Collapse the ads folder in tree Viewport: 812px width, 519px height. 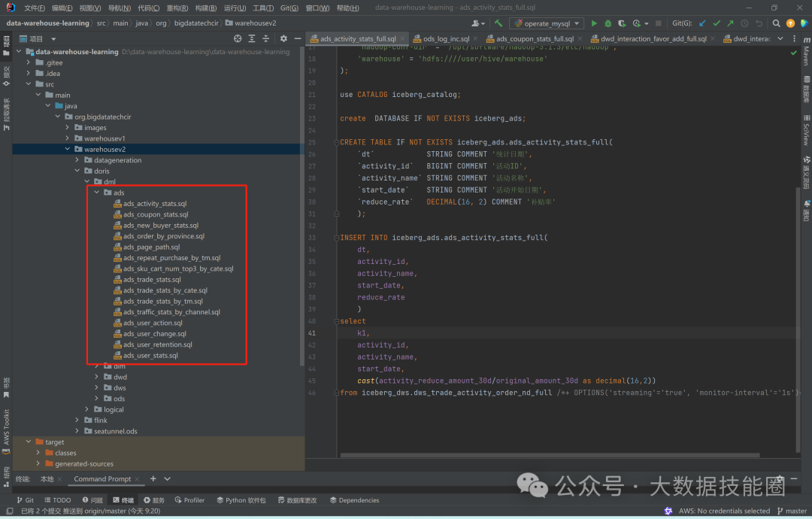97,193
